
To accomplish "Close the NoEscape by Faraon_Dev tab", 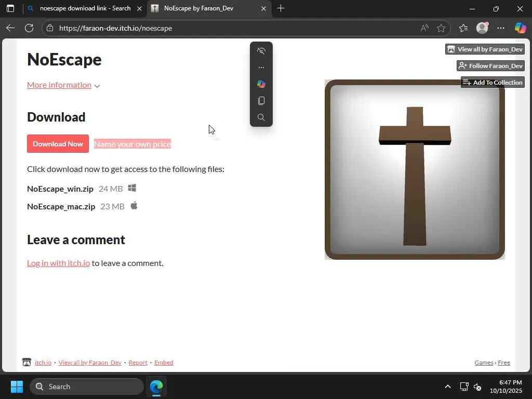I will pyautogui.click(x=263, y=8).
